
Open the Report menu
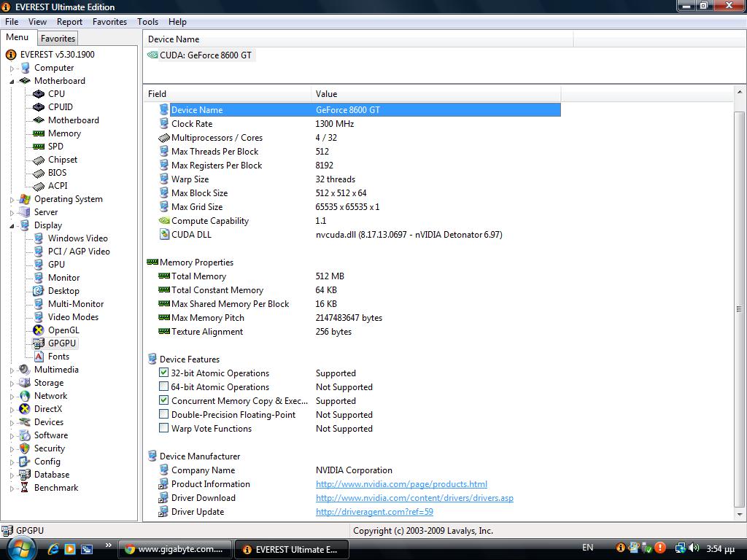69,22
